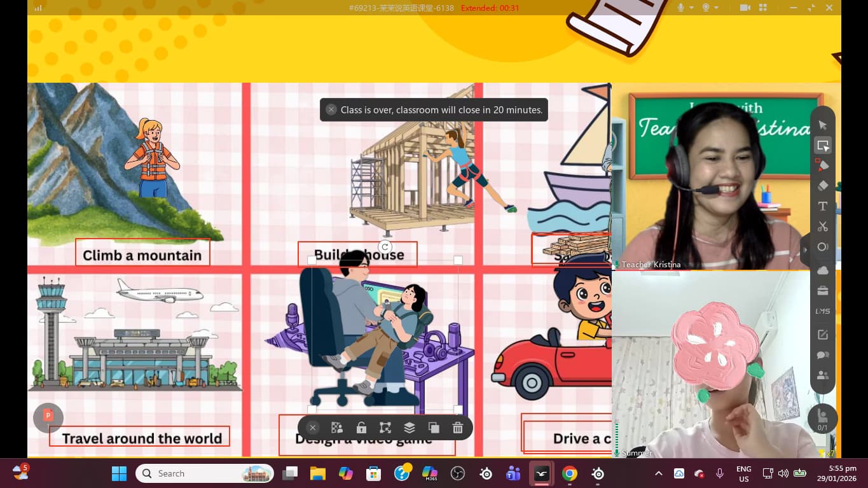Screen dimensions: 868x488
Task: Pick the scissors cut tool
Action: tap(822, 227)
